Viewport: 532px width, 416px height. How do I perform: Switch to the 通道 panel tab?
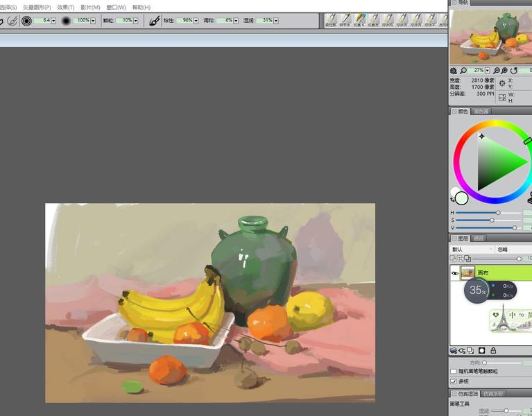(x=479, y=239)
